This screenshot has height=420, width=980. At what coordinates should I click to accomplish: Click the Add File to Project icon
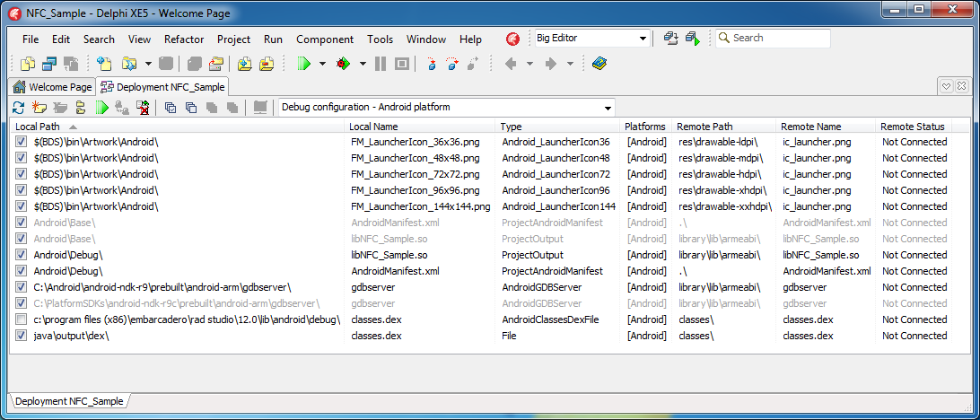[x=245, y=64]
